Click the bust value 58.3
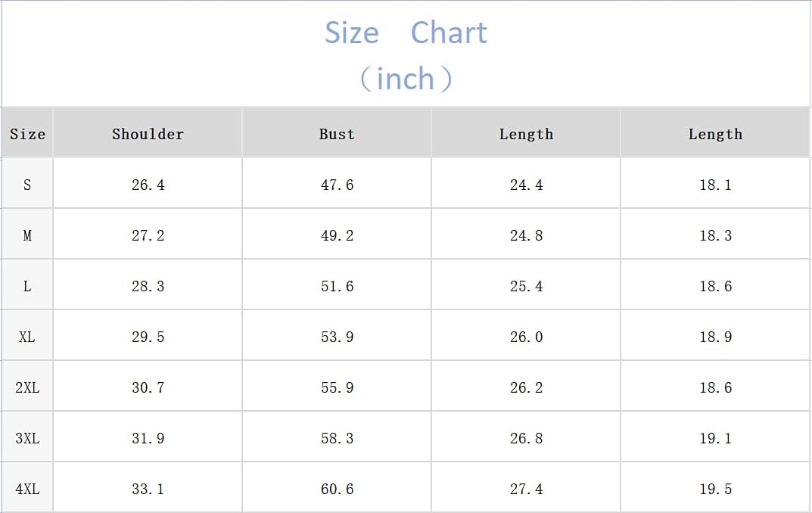This screenshot has height=513, width=812. (337, 438)
